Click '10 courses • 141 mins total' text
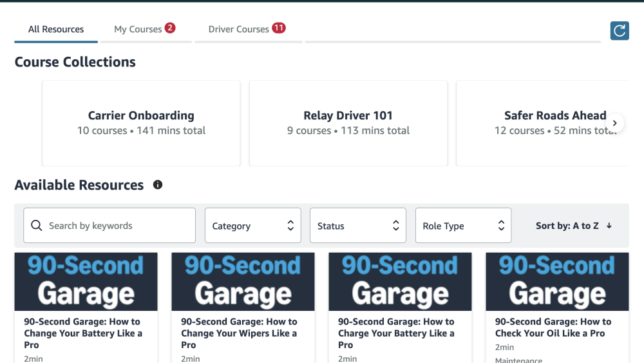 (141, 131)
